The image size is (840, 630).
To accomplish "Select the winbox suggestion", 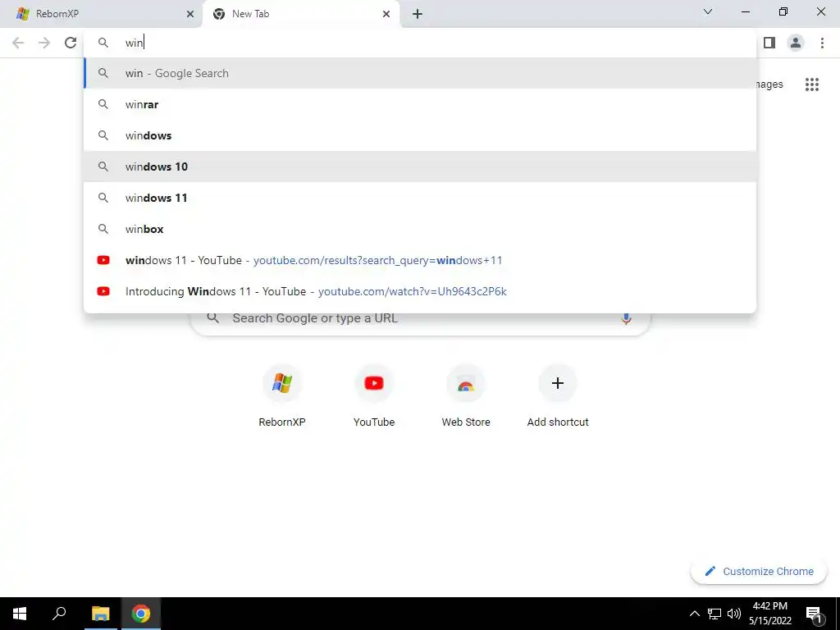I will 420,229.
